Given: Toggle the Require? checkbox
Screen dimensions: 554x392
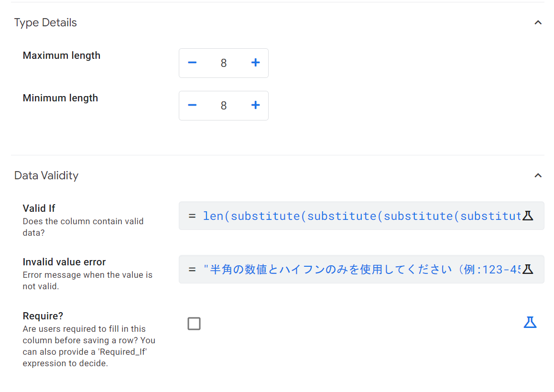Looking at the screenshot, I should click(194, 323).
